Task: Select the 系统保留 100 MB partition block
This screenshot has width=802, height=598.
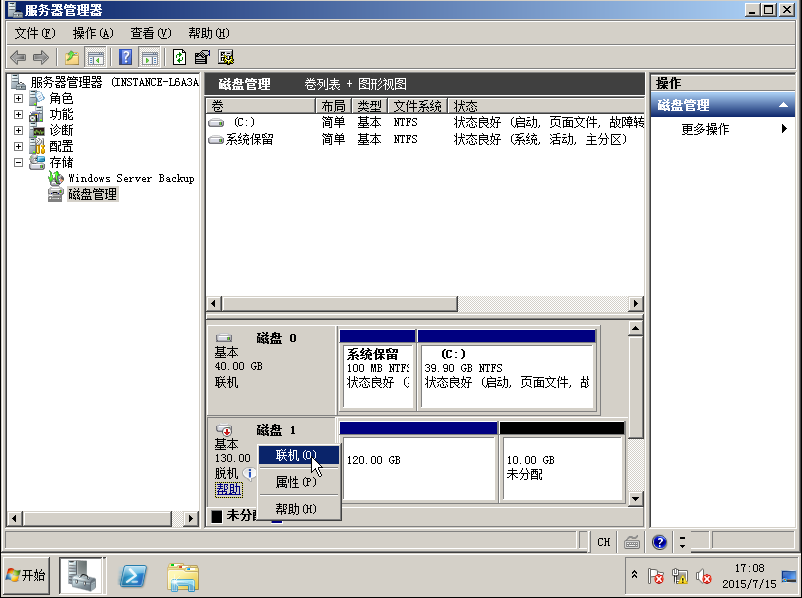Action: click(377, 370)
